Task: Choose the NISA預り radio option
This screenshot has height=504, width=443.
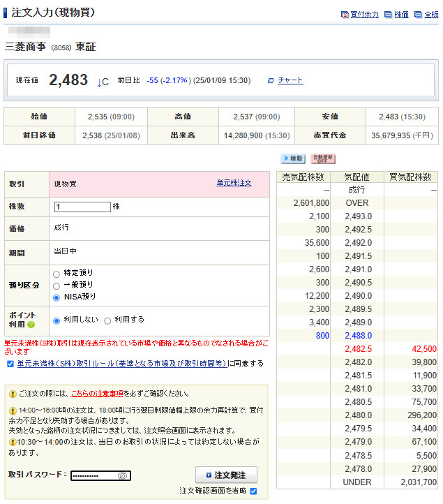Action: [x=57, y=297]
